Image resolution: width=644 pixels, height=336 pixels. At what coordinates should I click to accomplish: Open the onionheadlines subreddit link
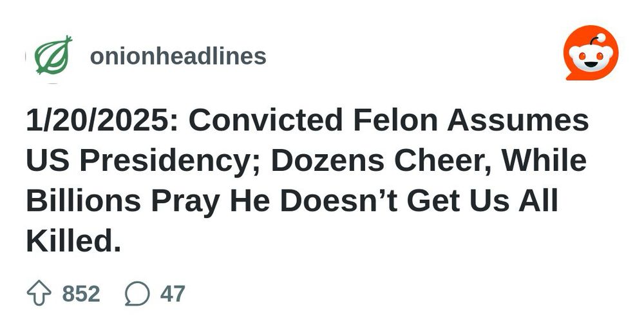tap(178, 56)
